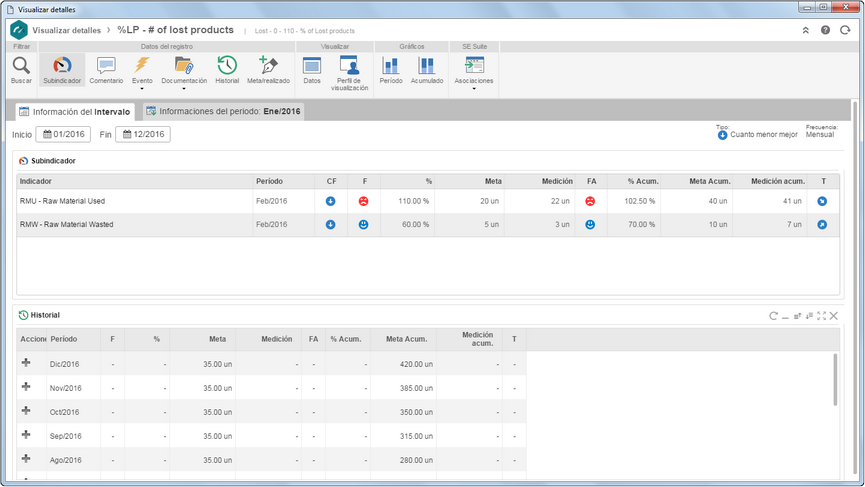Image resolution: width=865 pixels, height=487 pixels.
Task: Expand the Nov/2016 history row
Action: pos(26,387)
